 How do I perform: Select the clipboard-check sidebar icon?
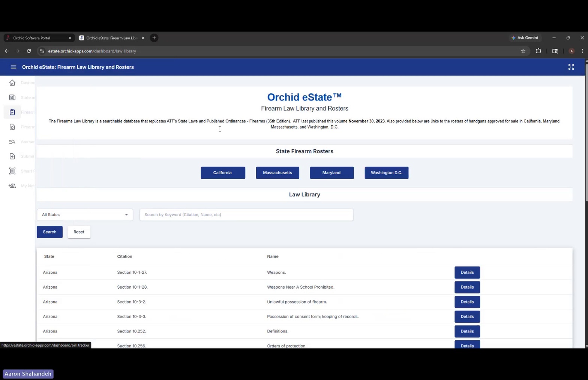[x=12, y=112]
